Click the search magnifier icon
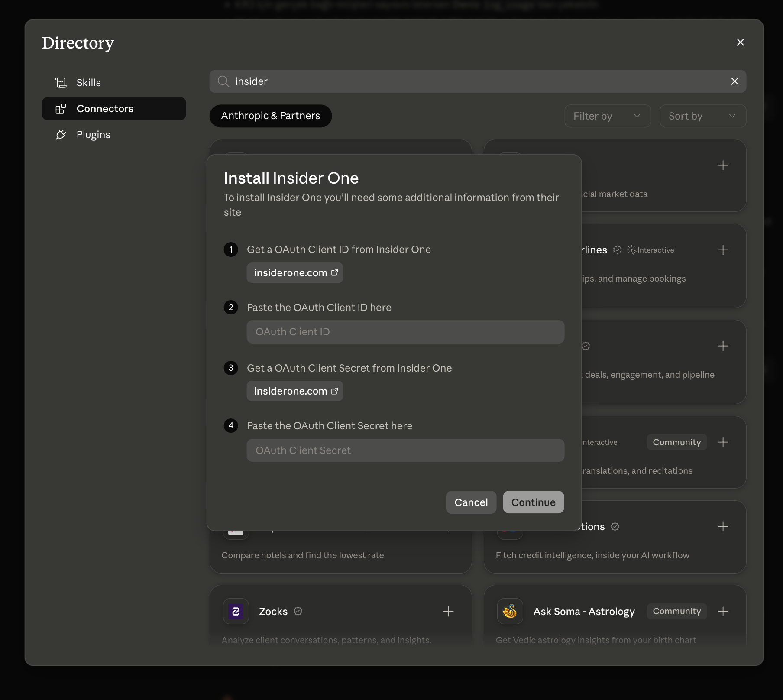 tap(223, 81)
